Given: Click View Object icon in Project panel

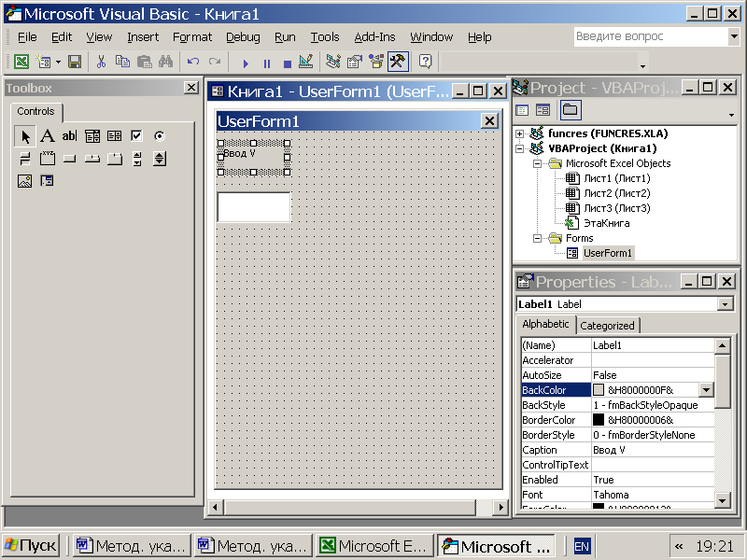Looking at the screenshot, I should point(543,110).
